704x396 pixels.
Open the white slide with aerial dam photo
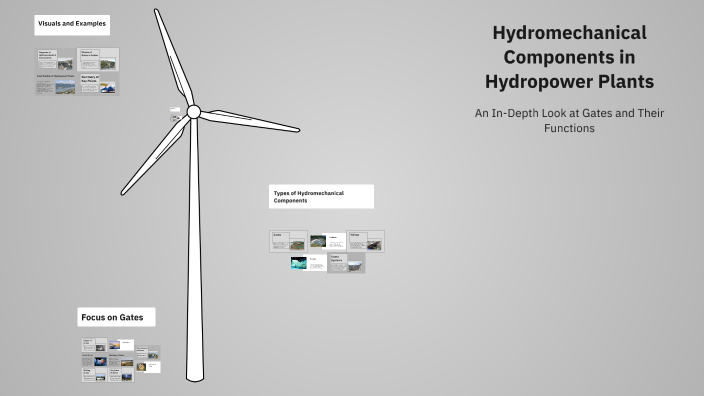coord(327,242)
